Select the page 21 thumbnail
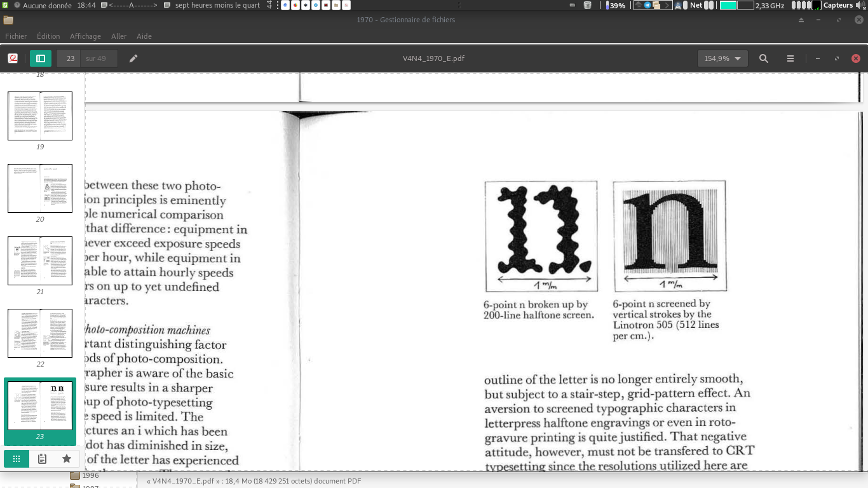 (40, 261)
